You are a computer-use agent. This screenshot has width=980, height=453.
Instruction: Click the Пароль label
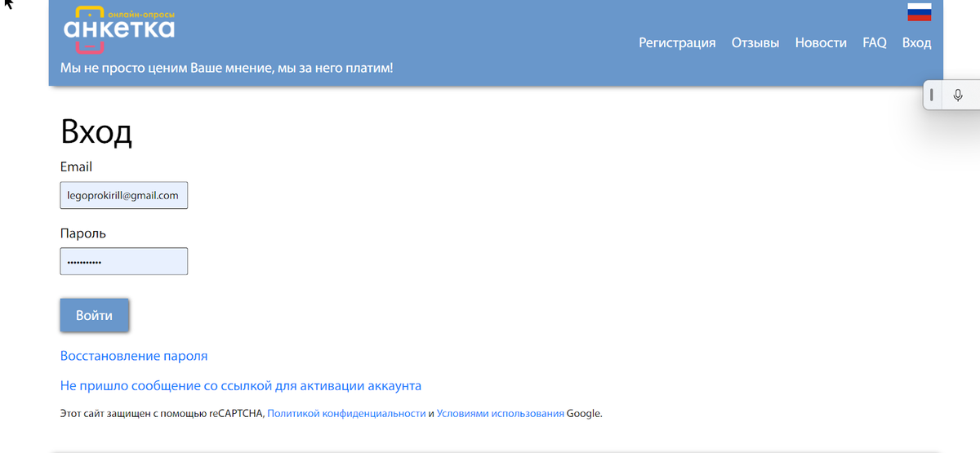83,233
